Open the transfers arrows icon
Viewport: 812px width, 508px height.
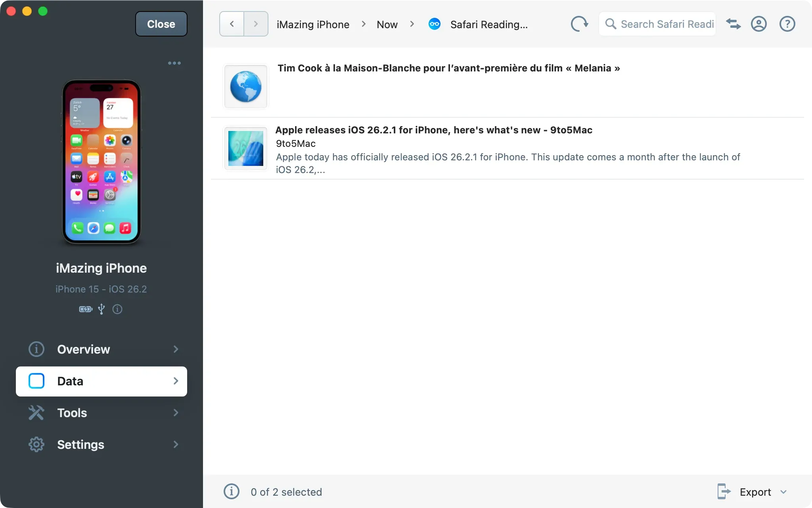coord(733,24)
